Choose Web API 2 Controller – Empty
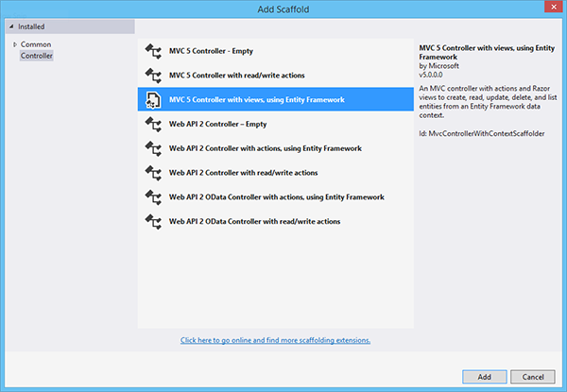The image size is (567, 392). click(276, 124)
